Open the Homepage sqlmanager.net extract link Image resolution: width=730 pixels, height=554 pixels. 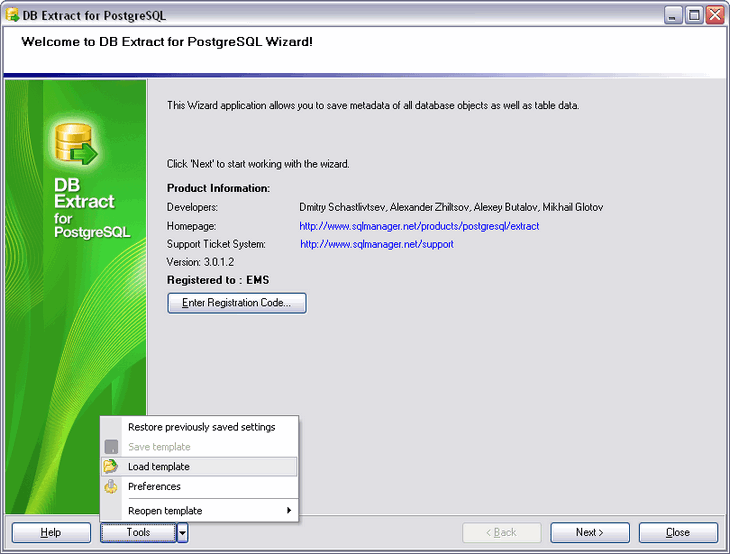tap(418, 226)
